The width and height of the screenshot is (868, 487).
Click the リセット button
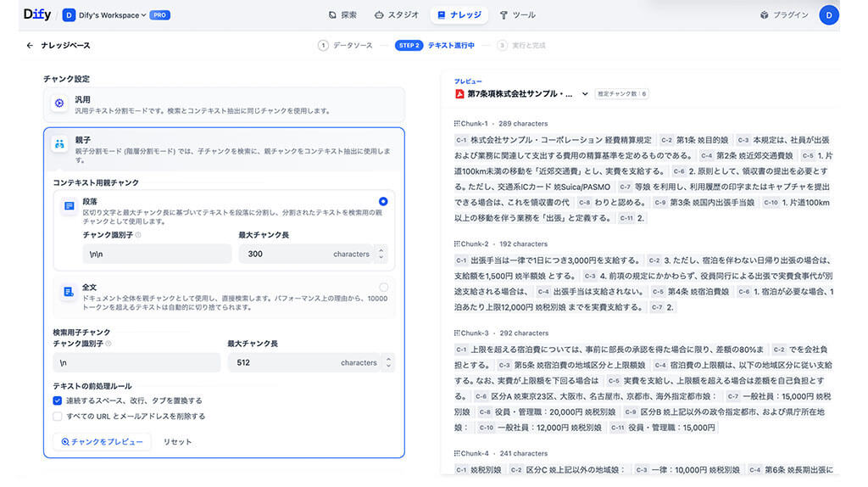tap(178, 442)
